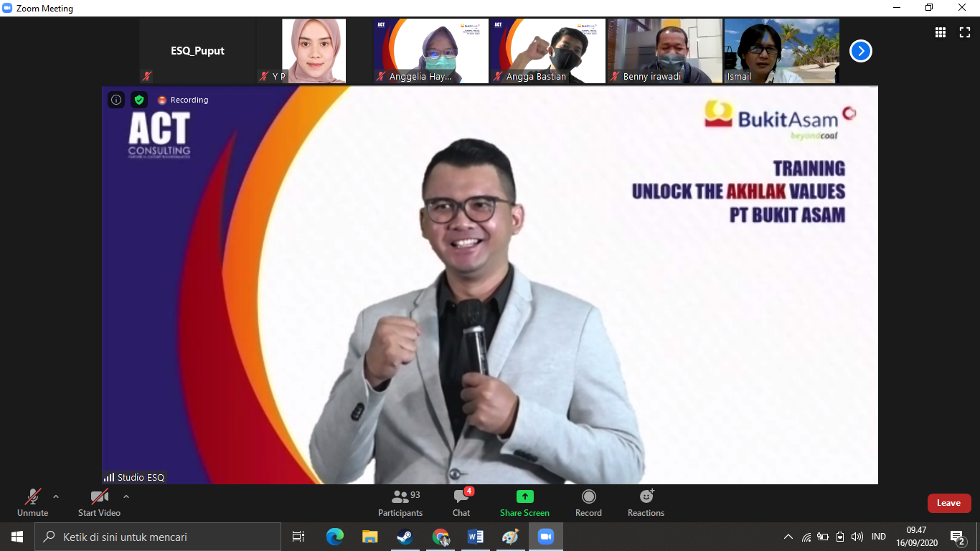Image resolution: width=980 pixels, height=551 pixels.
Task: Unmute the microphone
Action: [33, 502]
